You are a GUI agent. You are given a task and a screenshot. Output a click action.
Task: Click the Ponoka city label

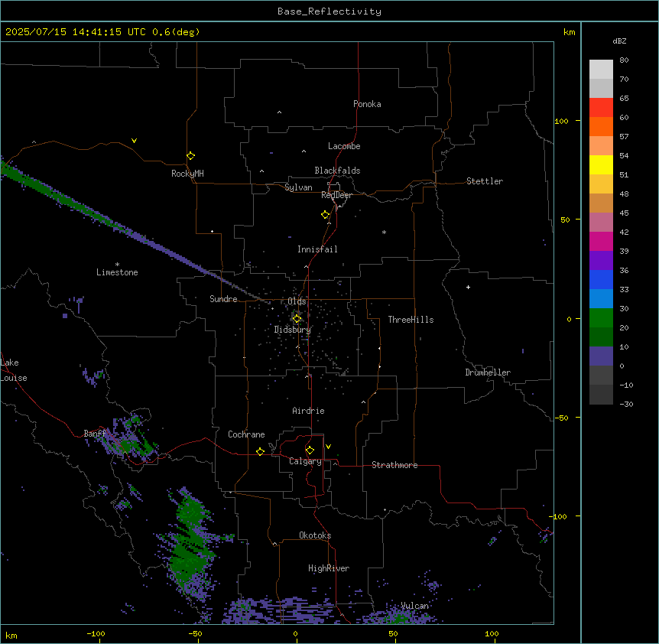point(367,104)
